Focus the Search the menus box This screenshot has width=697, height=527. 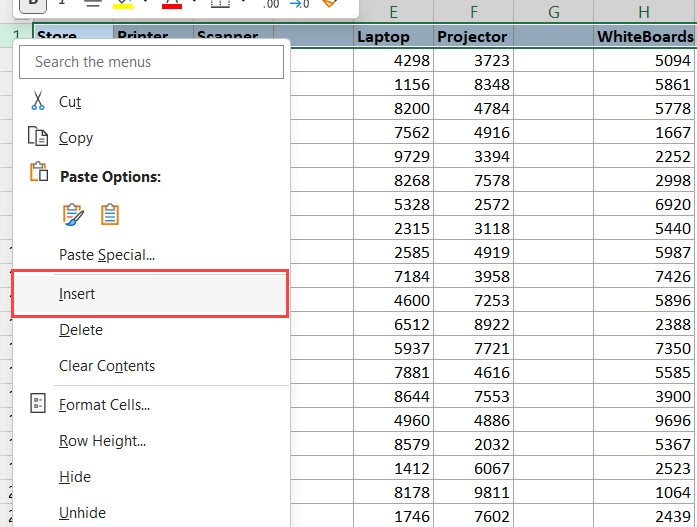(x=151, y=62)
